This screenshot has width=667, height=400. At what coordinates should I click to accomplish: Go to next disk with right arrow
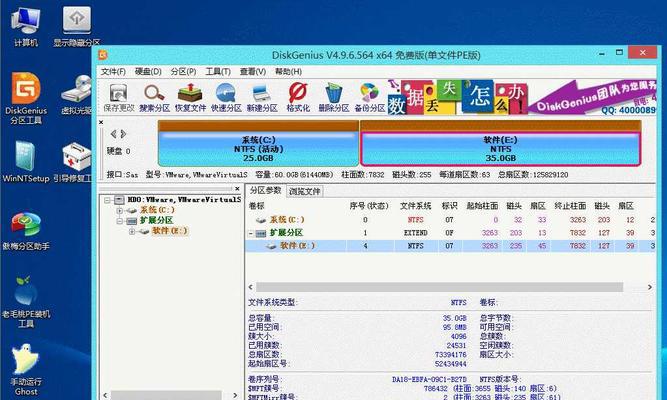tap(123, 134)
